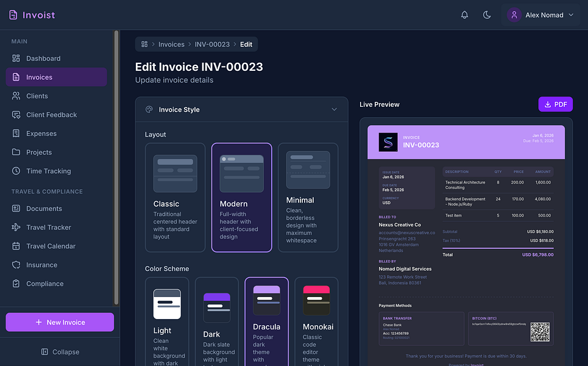This screenshot has width=588, height=366.
Task: Click the Bank Transfer payment box
Action: point(422,328)
